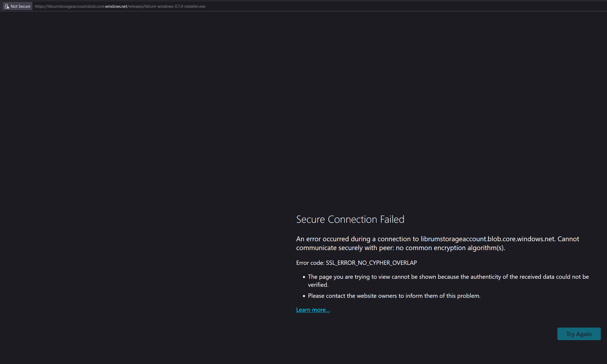Click the Try Again button

[x=579, y=334]
